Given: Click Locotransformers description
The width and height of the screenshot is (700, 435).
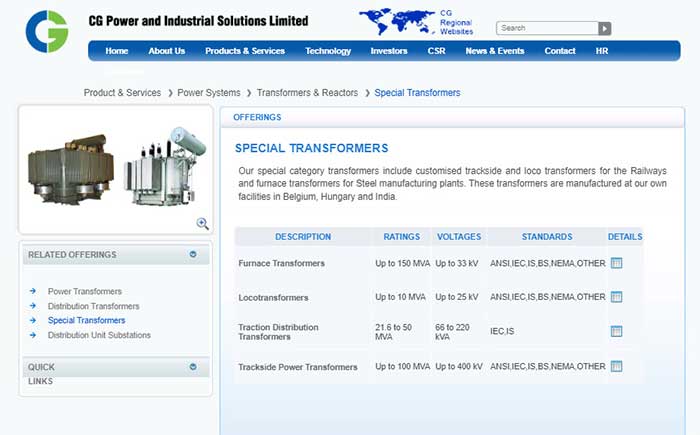Looking at the screenshot, I should [x=273, y=297].
